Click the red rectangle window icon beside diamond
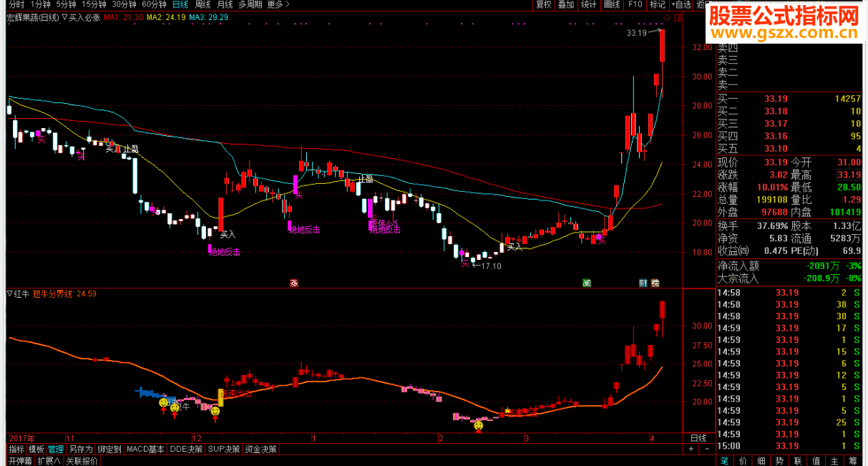Screen dimensions: 868x466 coord(677,16)
